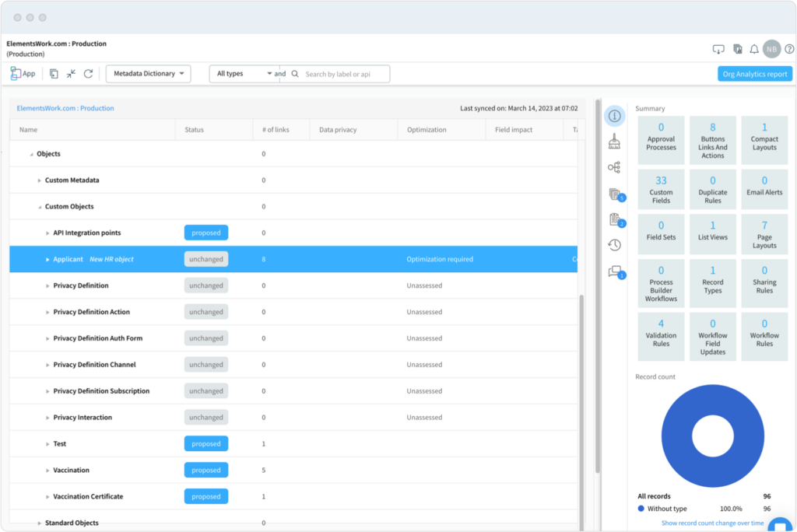
Task: Select the collapse arrows toolbar icon
Action: point(71,73)
